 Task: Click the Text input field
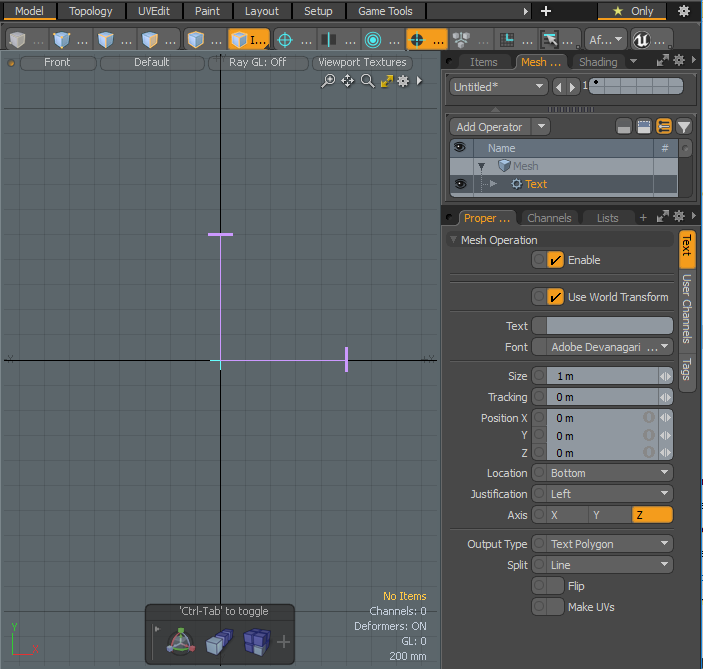coord(610,326)
